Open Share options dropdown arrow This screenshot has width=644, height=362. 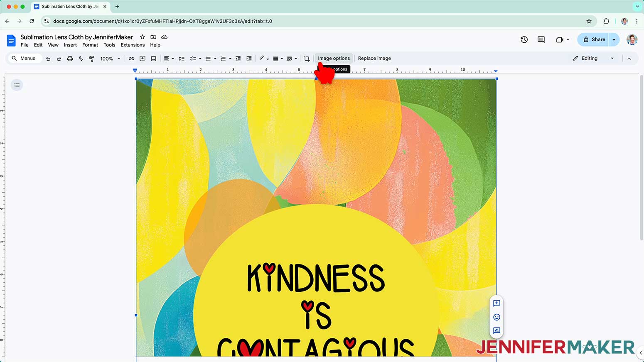pyautogui.click(x=614, y=39)
